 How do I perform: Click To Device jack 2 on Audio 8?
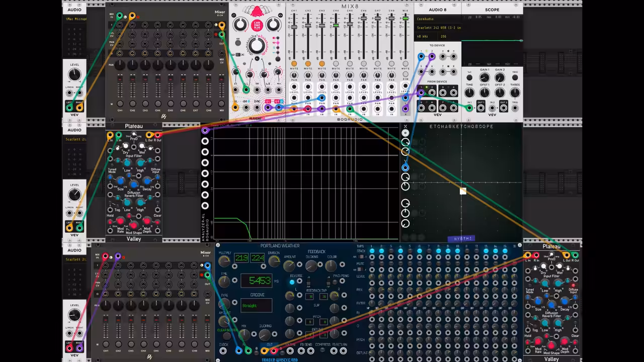coord(432,57)
